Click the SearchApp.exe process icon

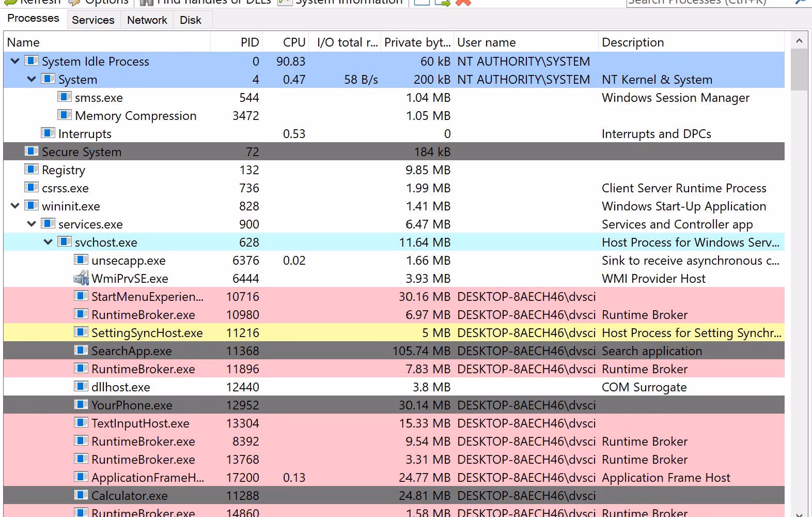click(81, 351)
